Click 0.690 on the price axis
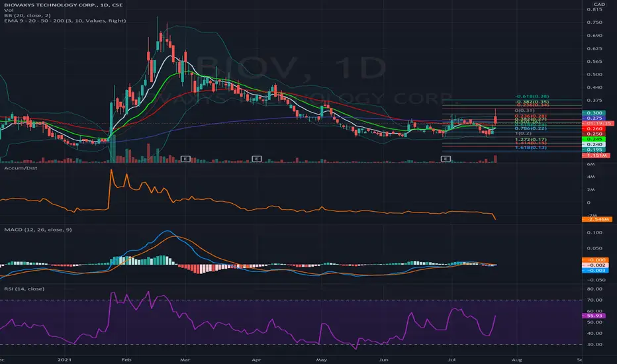Viewport: 617px width, 364px height. click(x=594, y=36)
